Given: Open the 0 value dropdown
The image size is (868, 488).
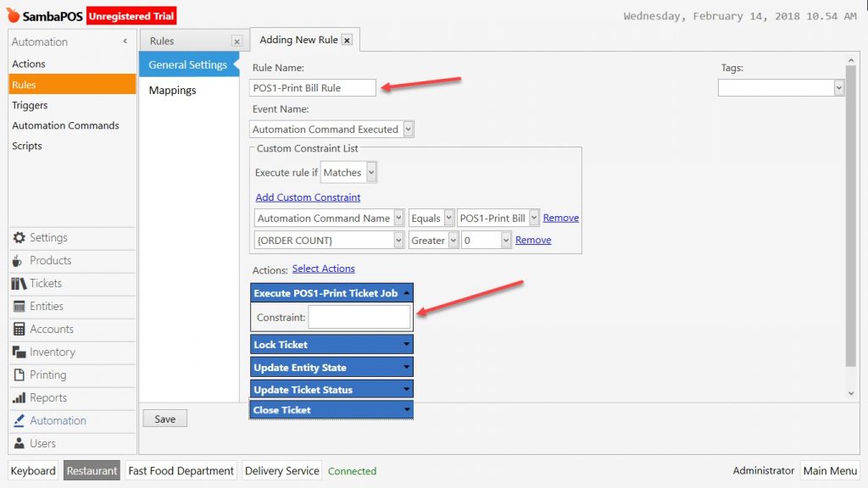Looking at the screenshot, I should (x=505, y=240).
